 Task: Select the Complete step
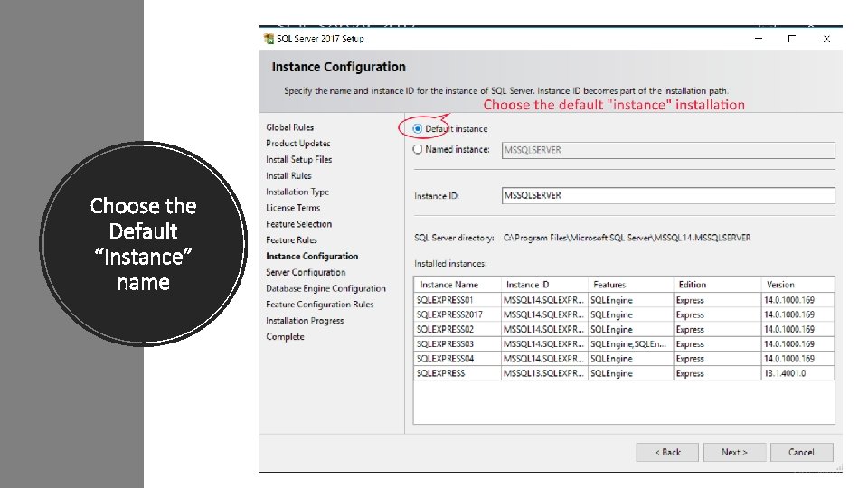(285, 336)
